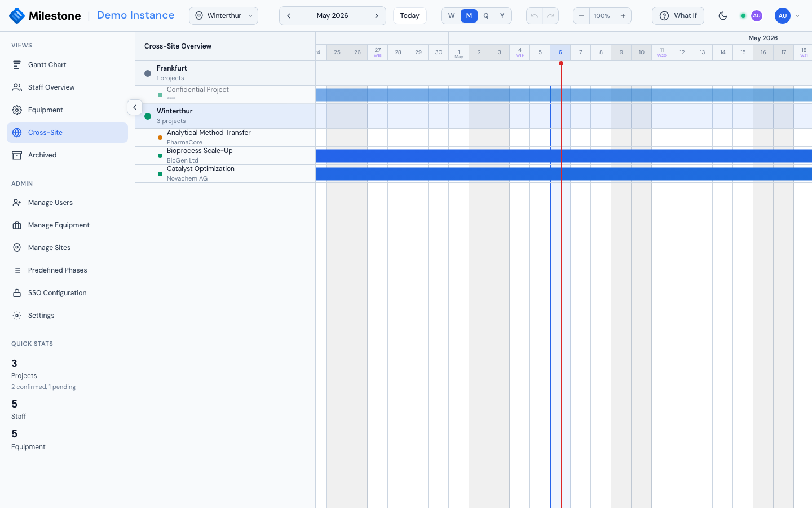Screen dimensions: 812x508
Task: Click the Bioprocess Scale-Up timeline bar
Action: point(564,156)
